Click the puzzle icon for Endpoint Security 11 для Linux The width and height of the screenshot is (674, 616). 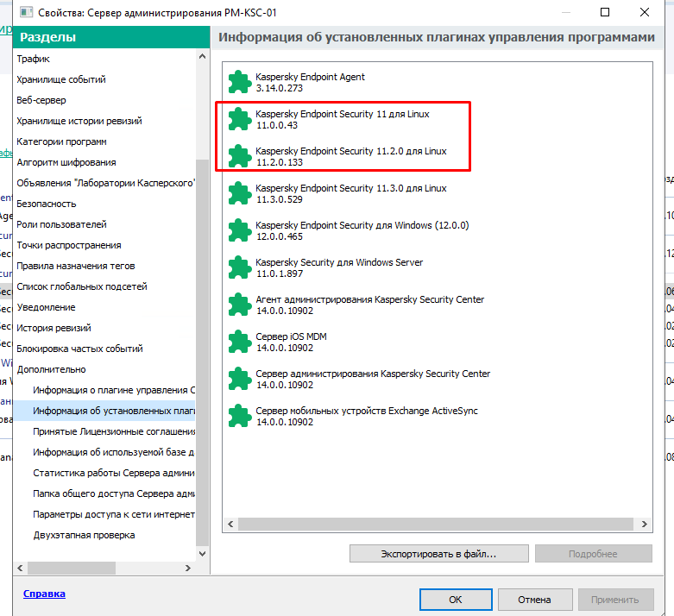(x=239, y=119)
